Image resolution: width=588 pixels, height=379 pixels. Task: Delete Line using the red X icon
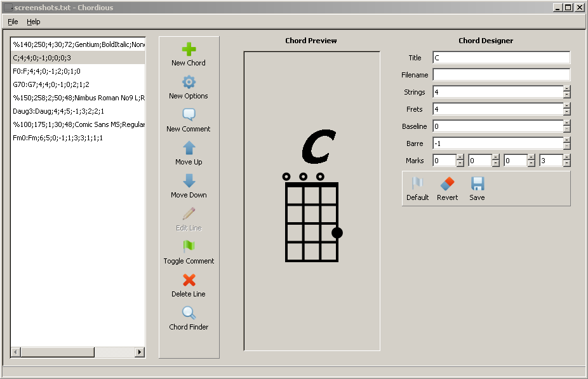point(189,281)
